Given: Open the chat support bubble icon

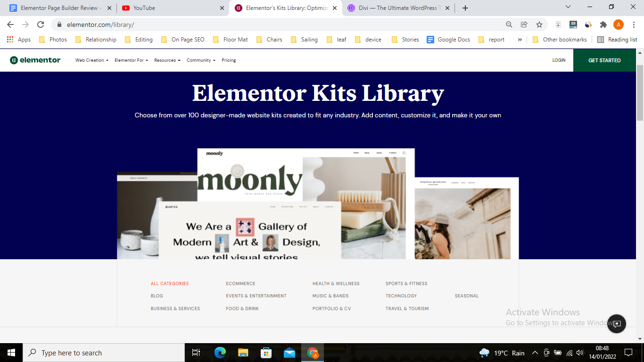Looking at the screenshot, I should point(616,324).
